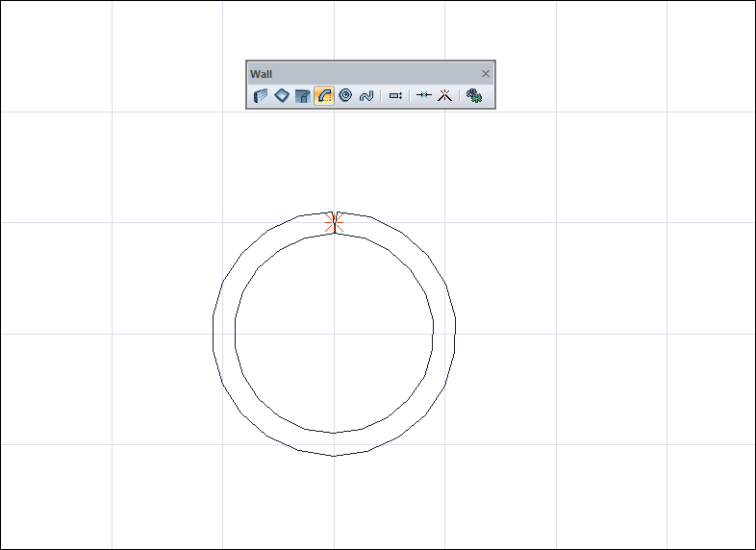756x550 pixels.
Task: Click the leftmost edge of the circular wall
Action: [x=213, y=333]
